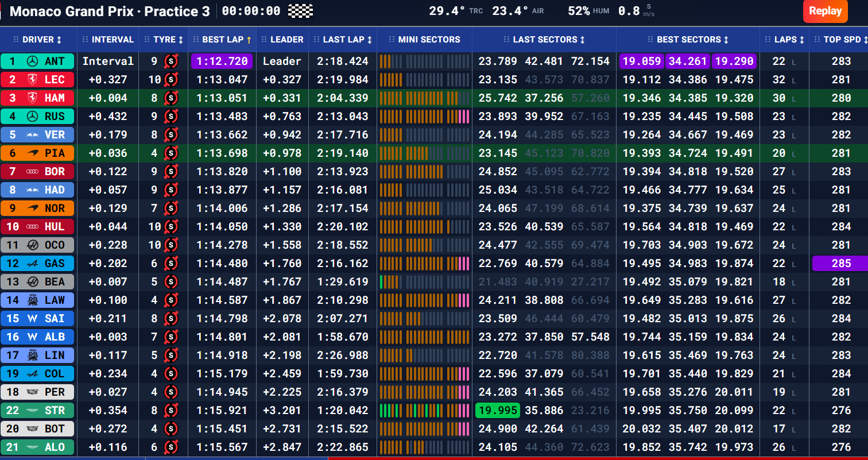Viewport: 868px width, 460px height.
Task: Reverse the BEST LAP sort arrow
Action: 249,40
